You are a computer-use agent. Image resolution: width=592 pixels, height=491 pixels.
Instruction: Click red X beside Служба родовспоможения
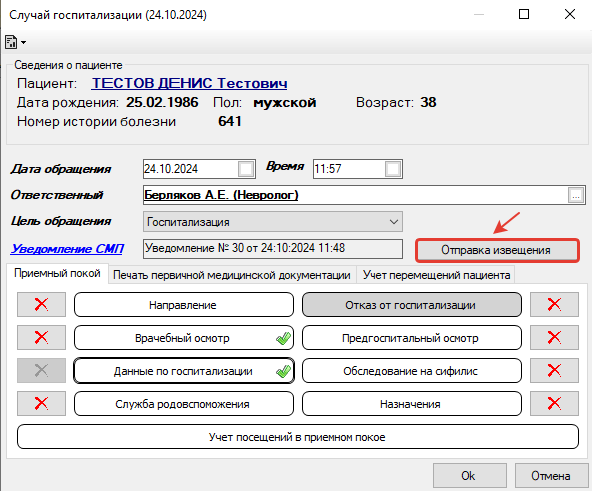click(x=41, y=403)
